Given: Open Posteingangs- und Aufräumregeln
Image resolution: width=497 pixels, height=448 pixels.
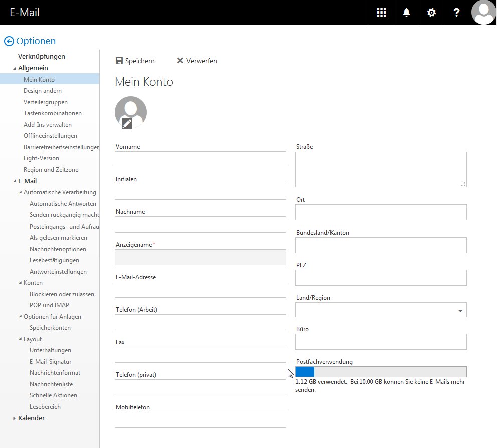Looking at the screenshot, I should click(65, 227).
